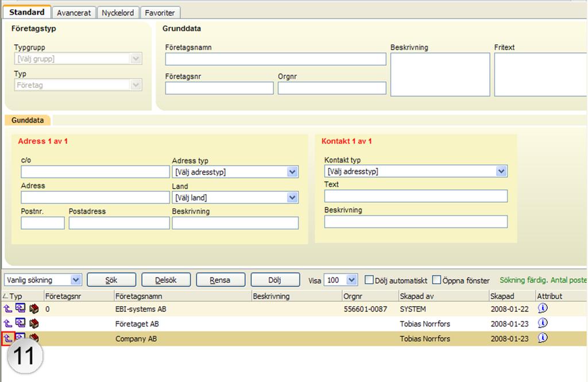Click the Sök button

point(111,280)
